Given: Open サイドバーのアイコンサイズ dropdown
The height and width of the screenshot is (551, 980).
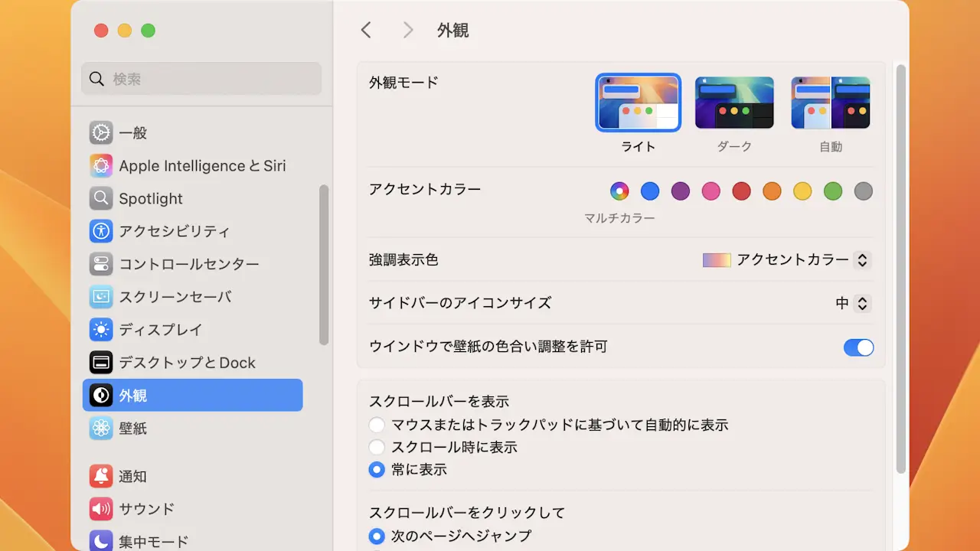Looking at the screenshot, I should [853, 304].
